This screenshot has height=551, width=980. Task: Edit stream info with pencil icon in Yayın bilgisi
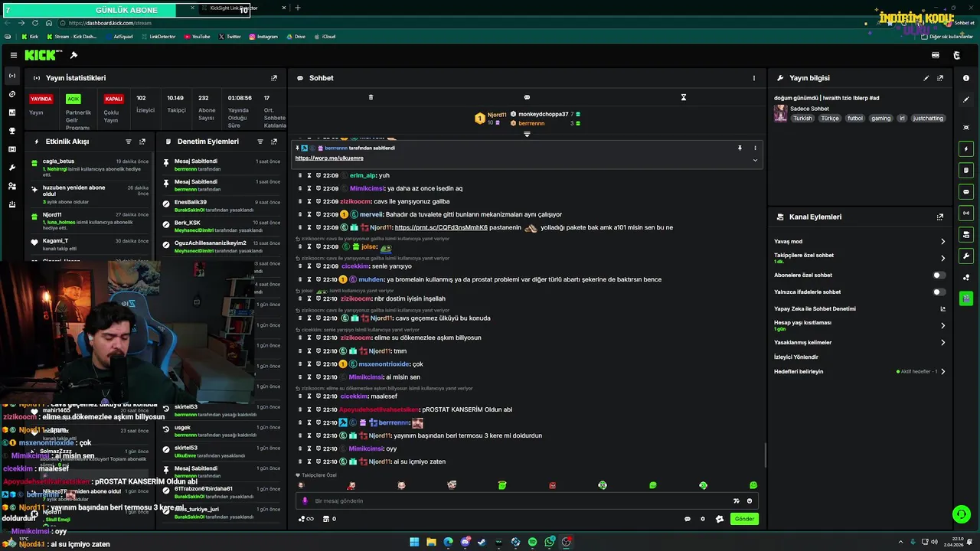pyautogui.click(x=926, y=78)
